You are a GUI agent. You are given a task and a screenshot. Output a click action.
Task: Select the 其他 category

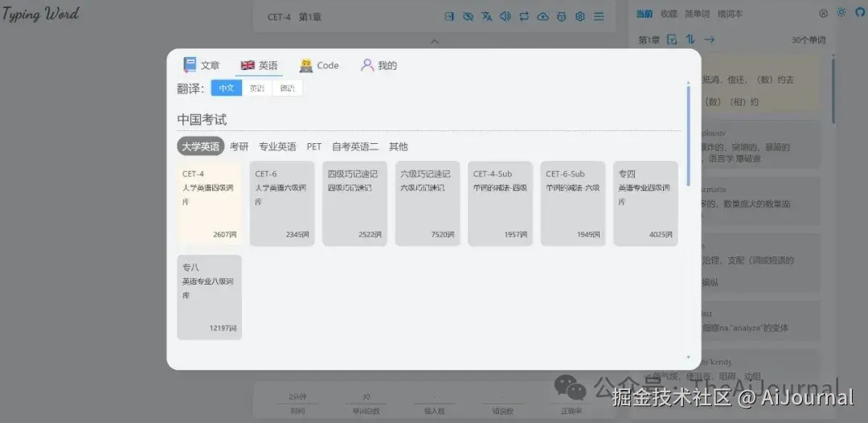tap(398, 146)
